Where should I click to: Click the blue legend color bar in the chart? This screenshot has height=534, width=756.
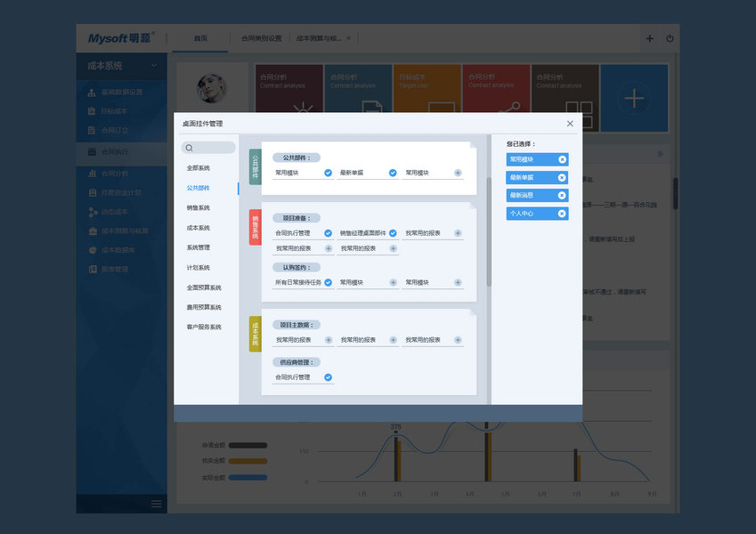pyautogui.click(x=248, y=478)
